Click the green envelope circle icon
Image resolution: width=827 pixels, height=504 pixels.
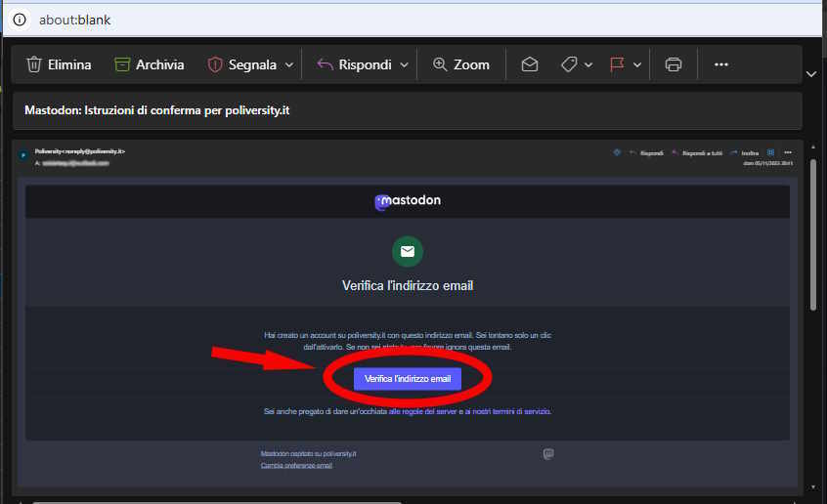pyautogui.click(x=408, y=252)
